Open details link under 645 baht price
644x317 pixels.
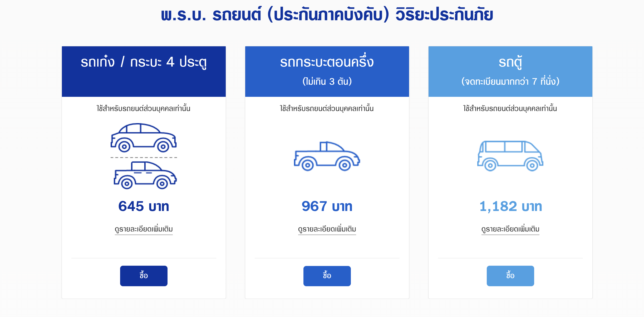click(144, 229)
